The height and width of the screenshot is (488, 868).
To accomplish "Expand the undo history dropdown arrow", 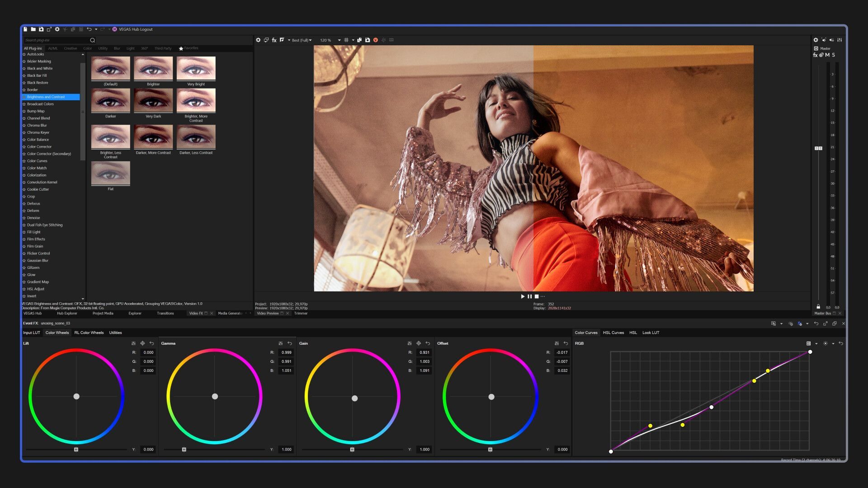I will pyautogui.click(x=96, y=29).
